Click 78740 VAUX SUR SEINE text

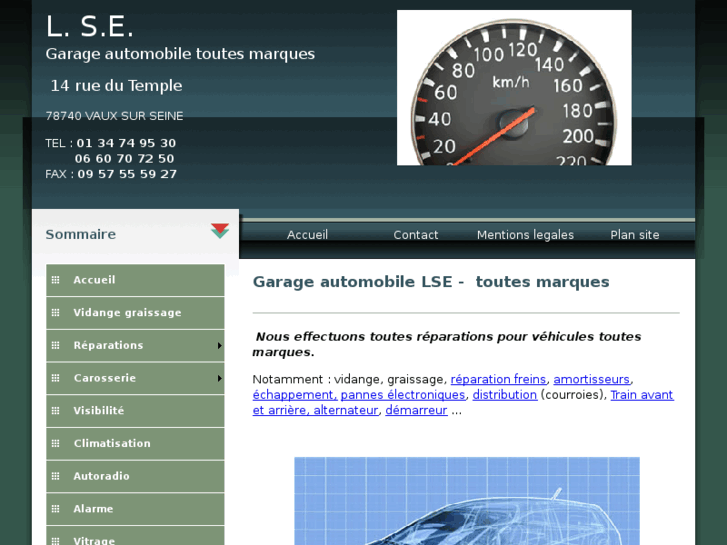tap(115, 116)
